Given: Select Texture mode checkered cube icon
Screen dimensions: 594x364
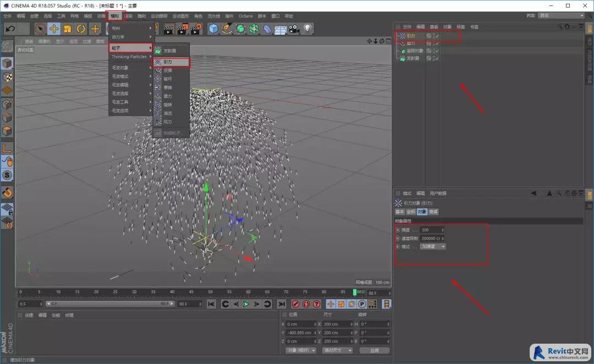Looking at the screenshot, I should (7, 78).
